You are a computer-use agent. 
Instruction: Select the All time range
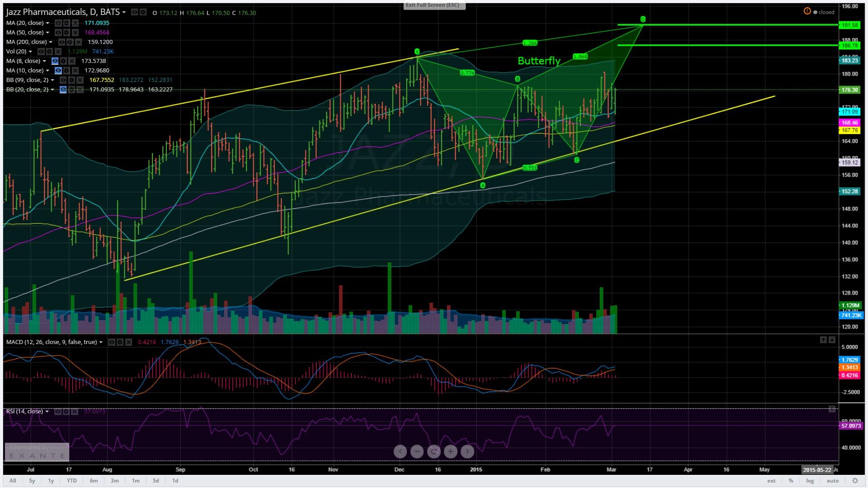[x=13, y=481]
